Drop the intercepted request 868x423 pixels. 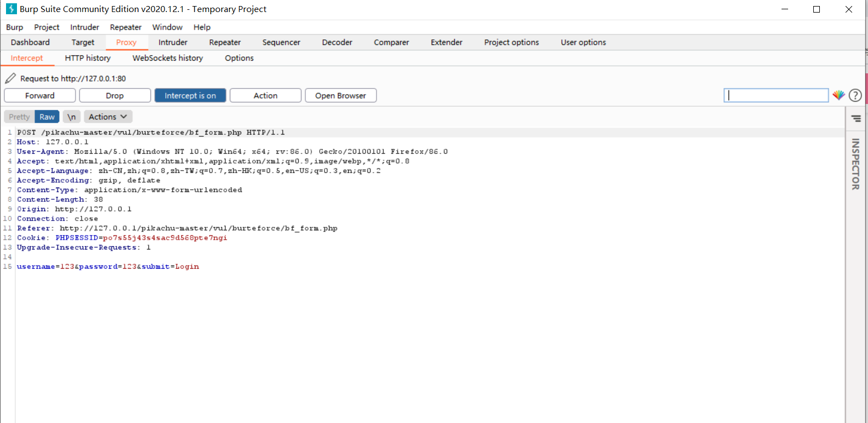click(x=115, y=95)
